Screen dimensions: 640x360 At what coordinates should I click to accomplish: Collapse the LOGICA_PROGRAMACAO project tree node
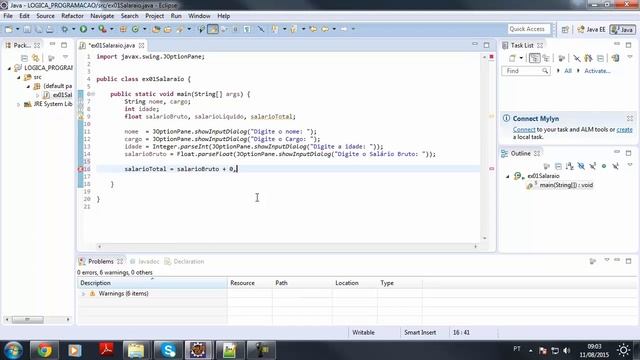click(9, 68)
